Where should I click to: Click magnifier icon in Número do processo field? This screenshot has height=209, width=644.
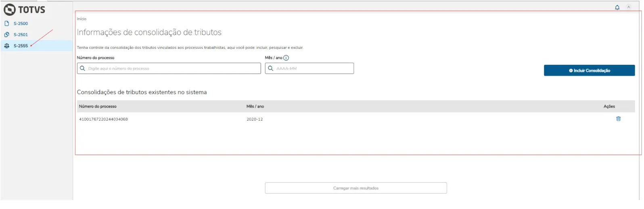pos(83,69)
